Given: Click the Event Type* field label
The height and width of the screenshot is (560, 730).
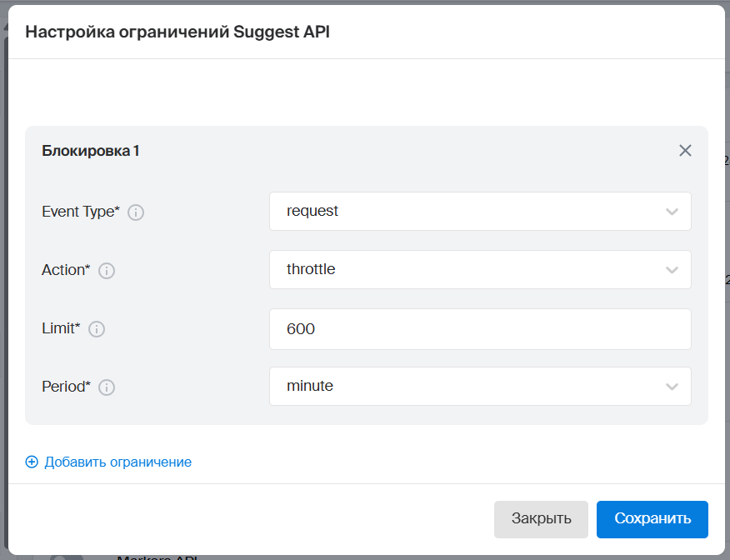Looking at the screenshot, I should point(81,212).
